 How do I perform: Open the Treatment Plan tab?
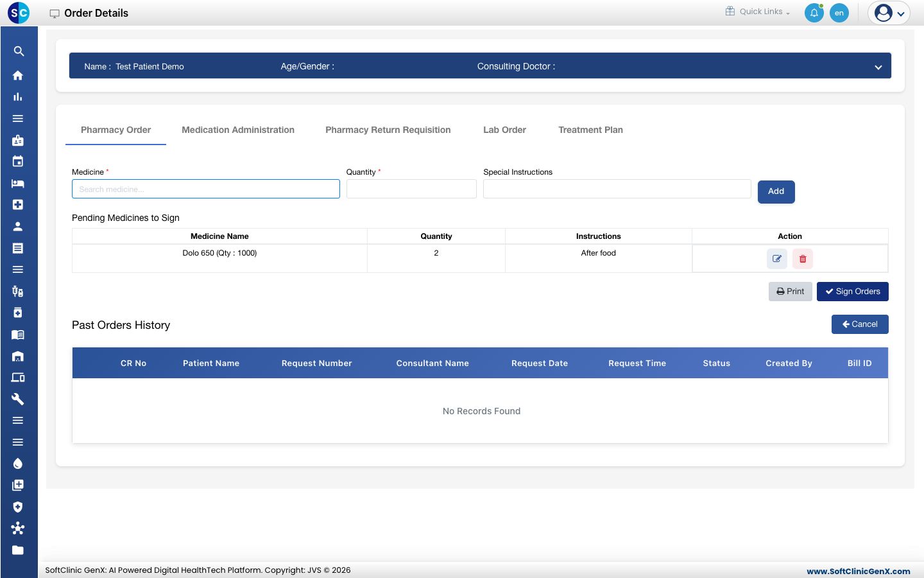591,130
